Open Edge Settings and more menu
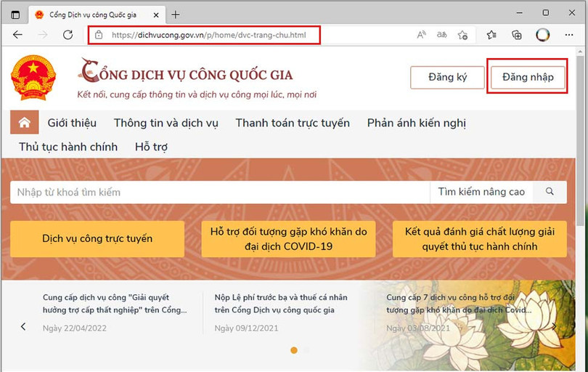 tap(568, 35)
